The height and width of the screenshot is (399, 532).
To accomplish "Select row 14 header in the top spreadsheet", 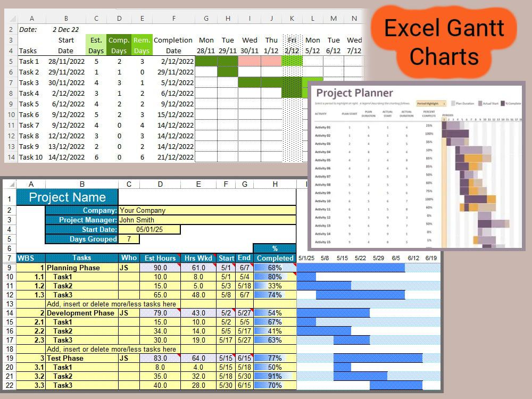I will [12, 157].
